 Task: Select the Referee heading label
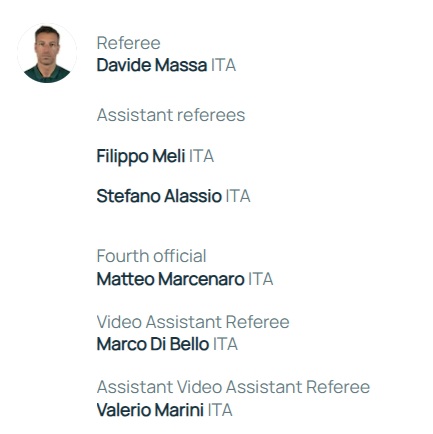129,43
